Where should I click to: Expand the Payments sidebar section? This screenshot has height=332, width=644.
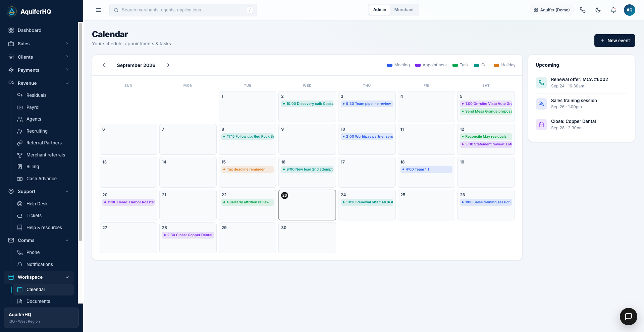tap(39, 70)
